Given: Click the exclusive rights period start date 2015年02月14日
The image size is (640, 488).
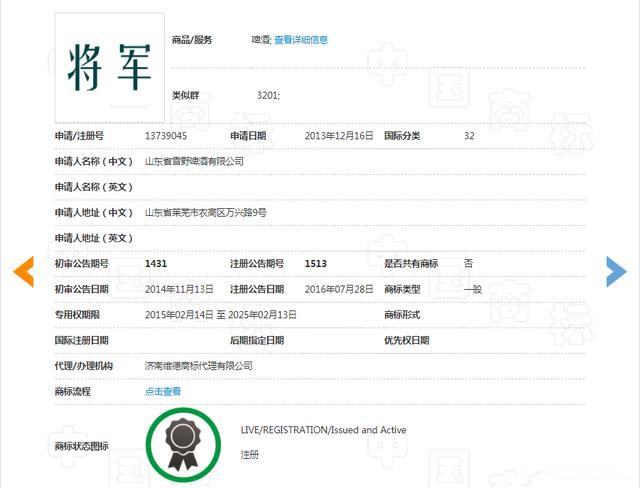Looking at the screenshot, I should (178, 315).
